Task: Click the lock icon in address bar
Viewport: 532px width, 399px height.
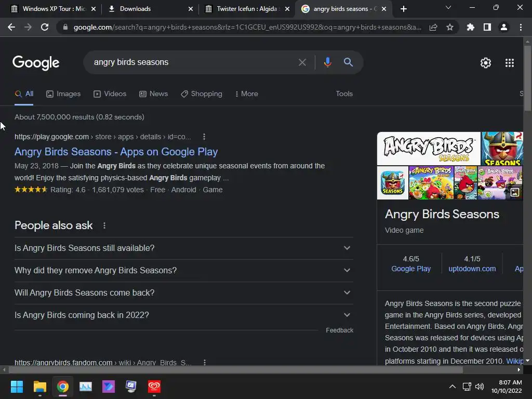Action: click(x=65, y=27)
